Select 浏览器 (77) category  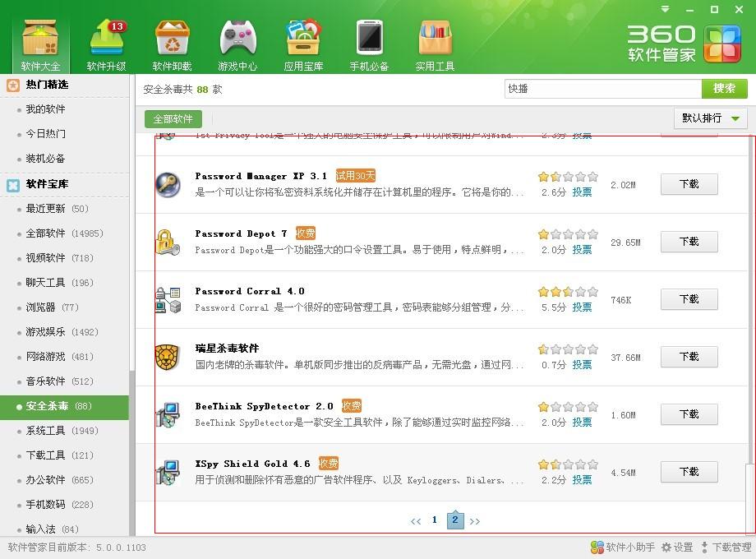(52, 307)
